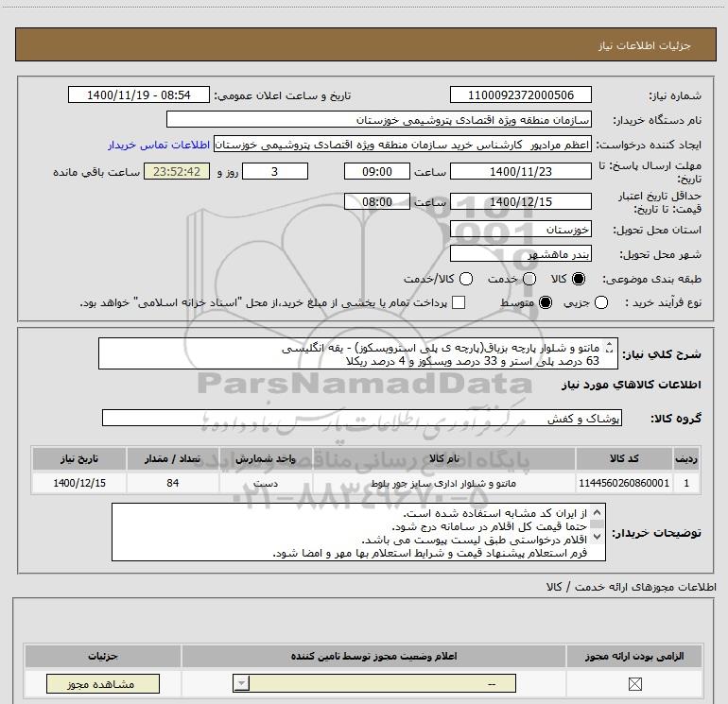Open buyer contact information link
728x704 pixels.
[x=159, y=145]
